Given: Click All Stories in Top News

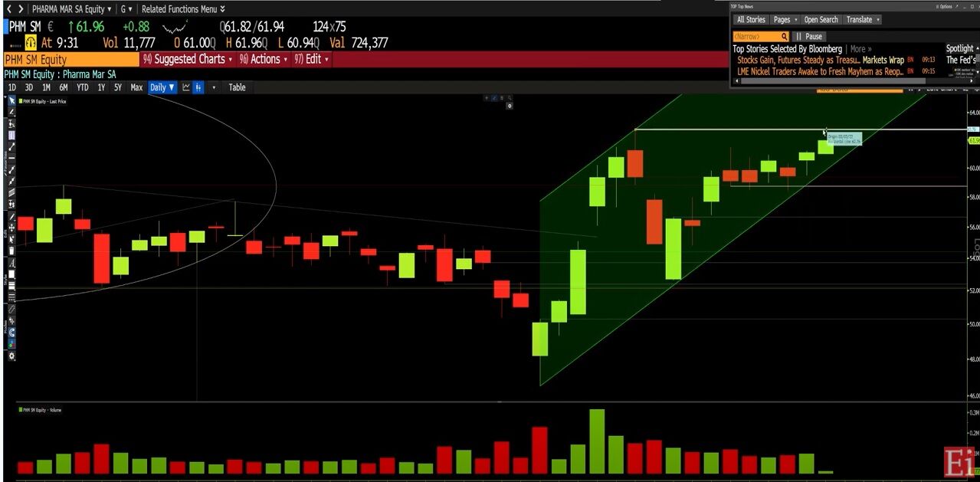Looking at the screenshot, I should 751,20.
